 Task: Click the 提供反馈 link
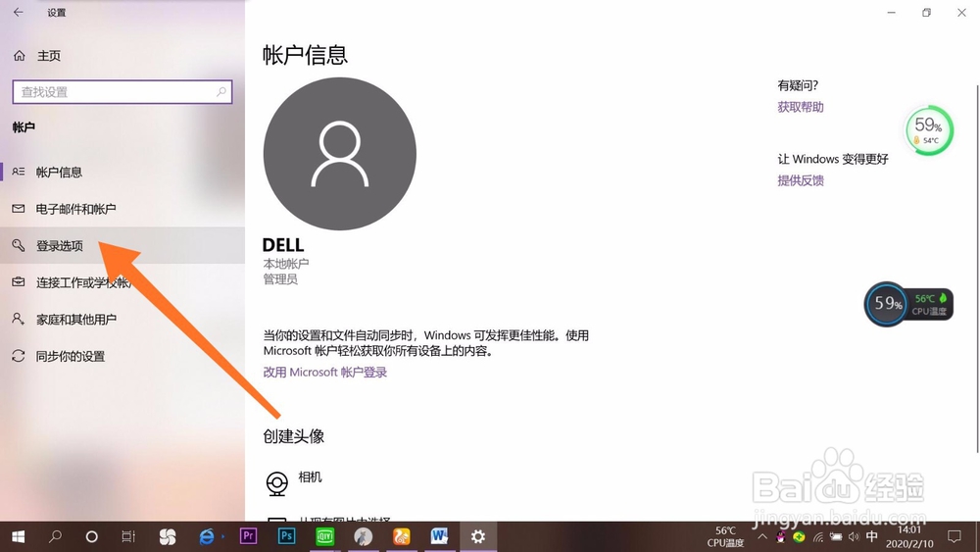pyautogui.click(x=800, y=180)
